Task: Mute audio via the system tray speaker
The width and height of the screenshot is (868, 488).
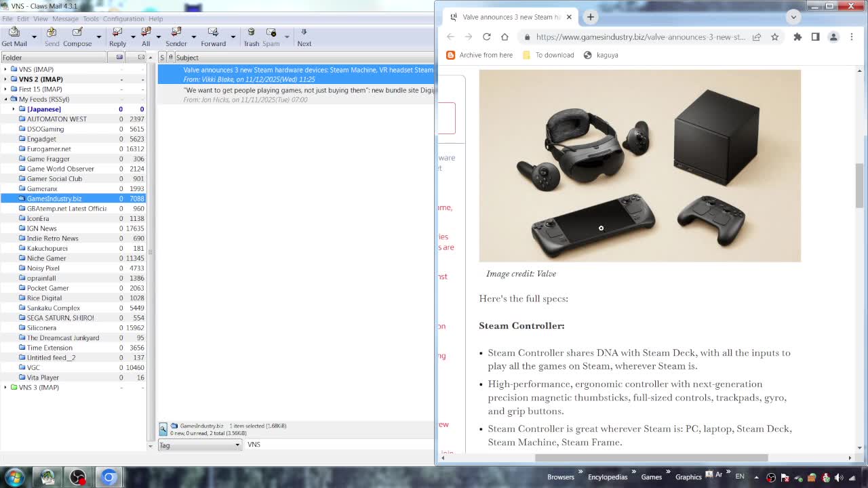Action: pos(839,478)
